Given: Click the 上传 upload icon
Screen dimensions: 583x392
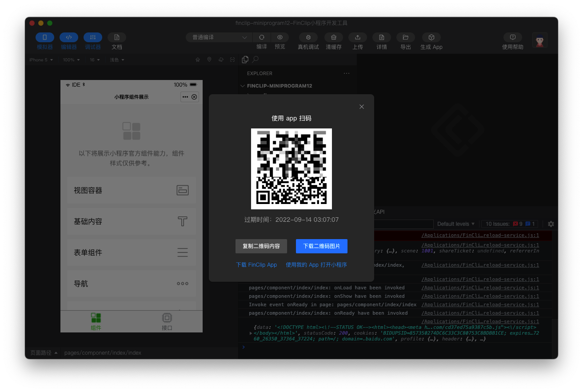Looking at the screenshot, I should tap(358, 38).
